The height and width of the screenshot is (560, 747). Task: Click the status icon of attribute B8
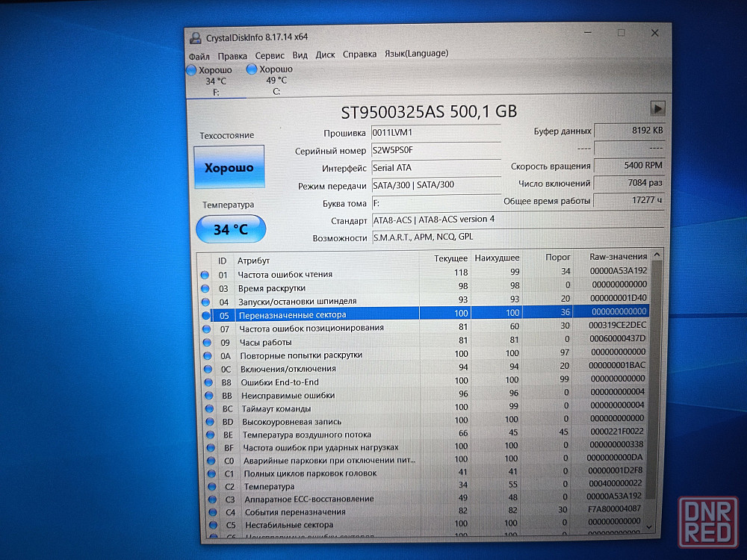[208, 382]
